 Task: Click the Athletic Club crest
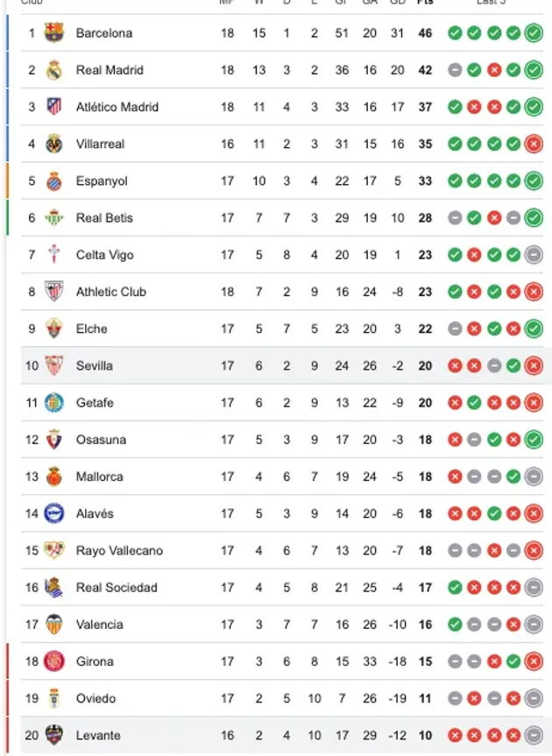click(x=55, y=292)
